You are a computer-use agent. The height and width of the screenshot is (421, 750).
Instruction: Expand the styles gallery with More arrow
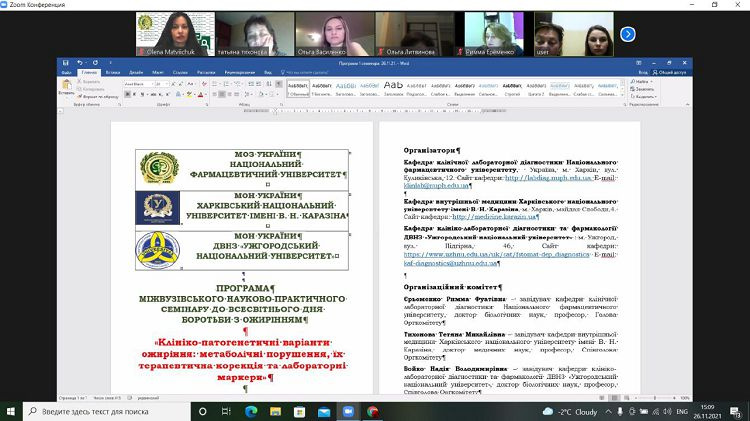(x=622, y=94)
